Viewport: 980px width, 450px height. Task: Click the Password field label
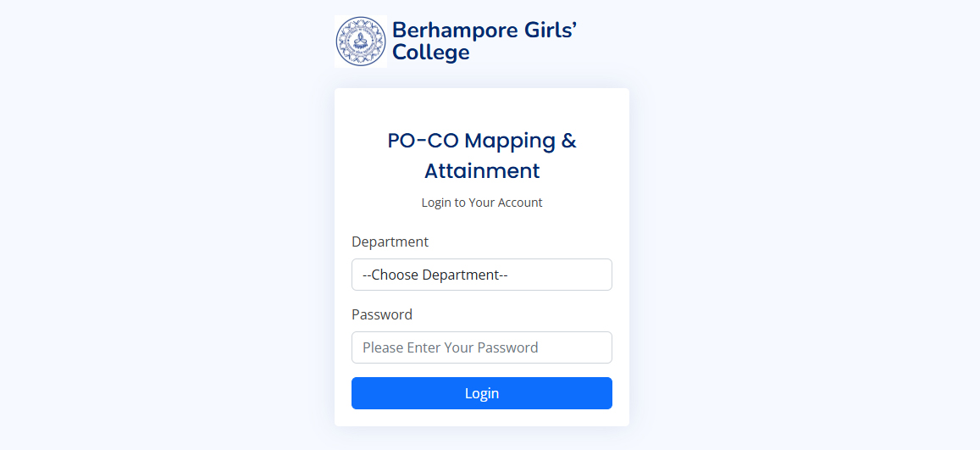pyautogui.click(x=382, y=314)
